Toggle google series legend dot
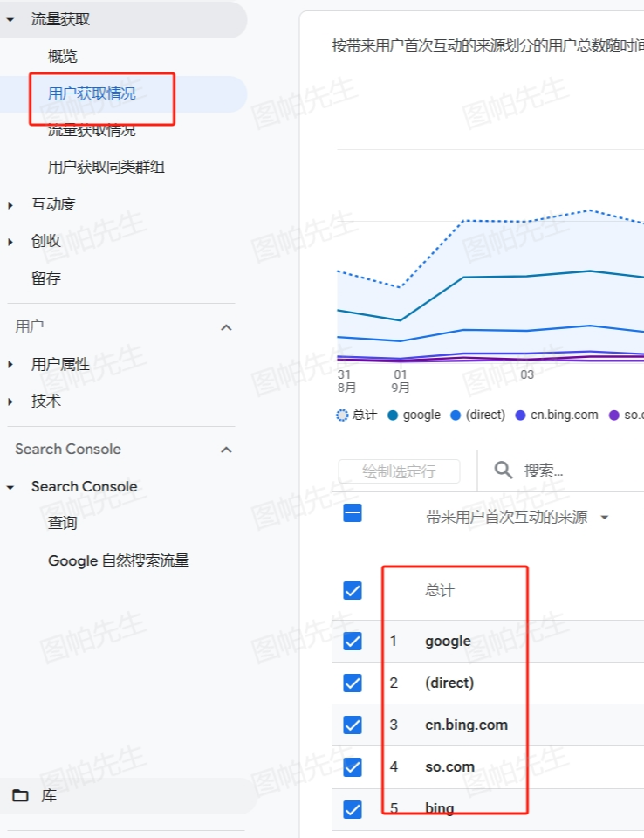The height and width of the screenshot is (838, 644). (393, 416)
